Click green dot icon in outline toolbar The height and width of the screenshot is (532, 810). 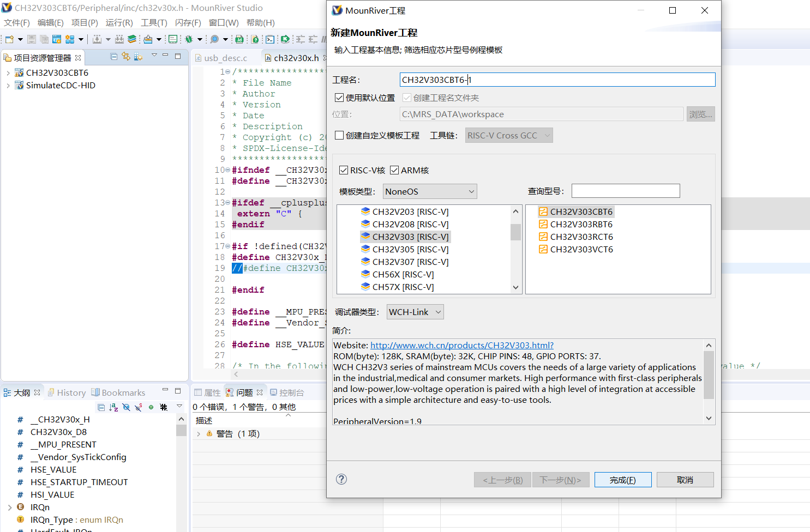tap(151, 407)
